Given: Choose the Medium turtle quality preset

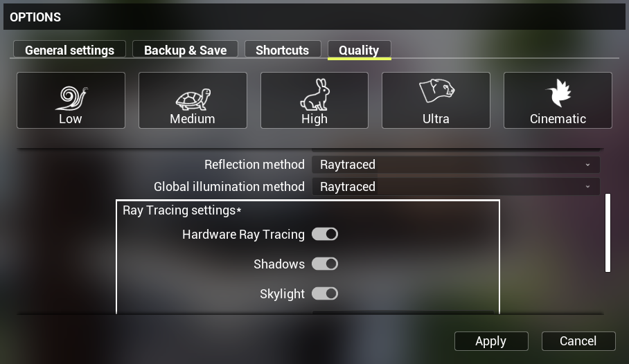Looking at the screenshot, I should 193,100.
